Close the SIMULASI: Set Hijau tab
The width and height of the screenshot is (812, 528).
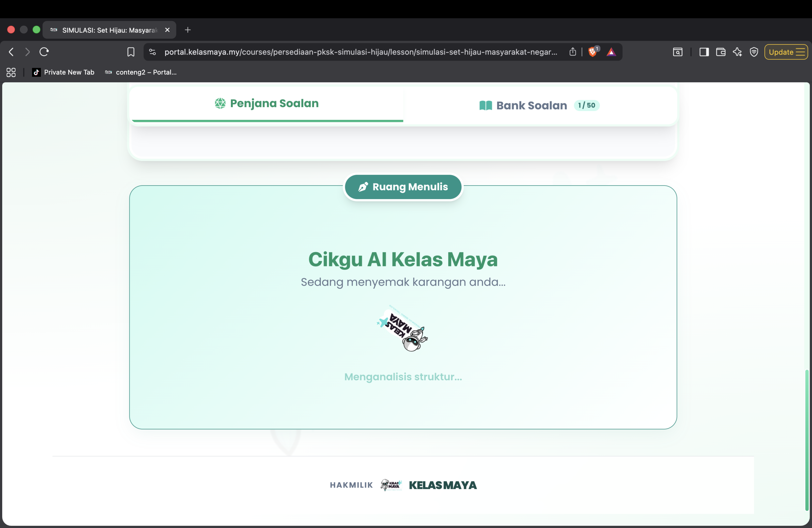click(167, 30)
